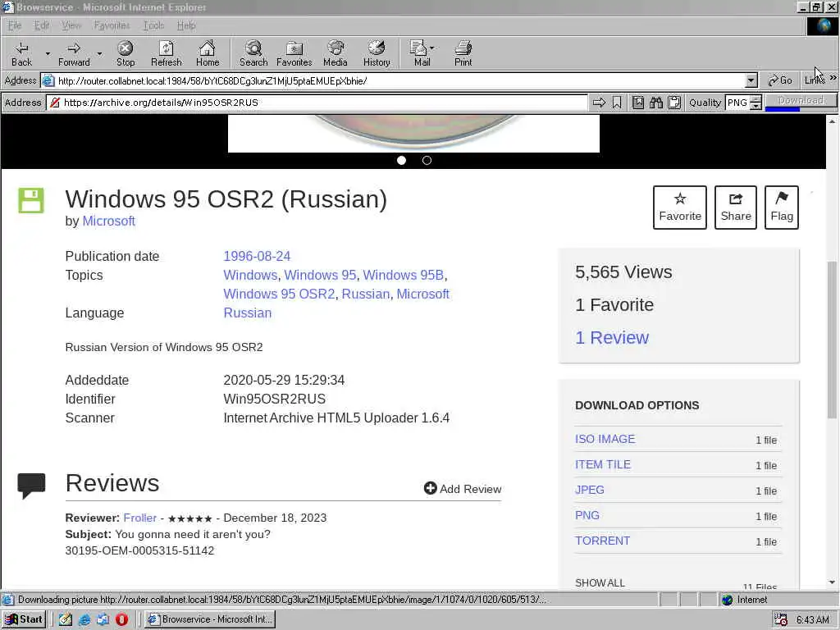Click the Share button
The image size is (840, 630).
pos(736,208)
